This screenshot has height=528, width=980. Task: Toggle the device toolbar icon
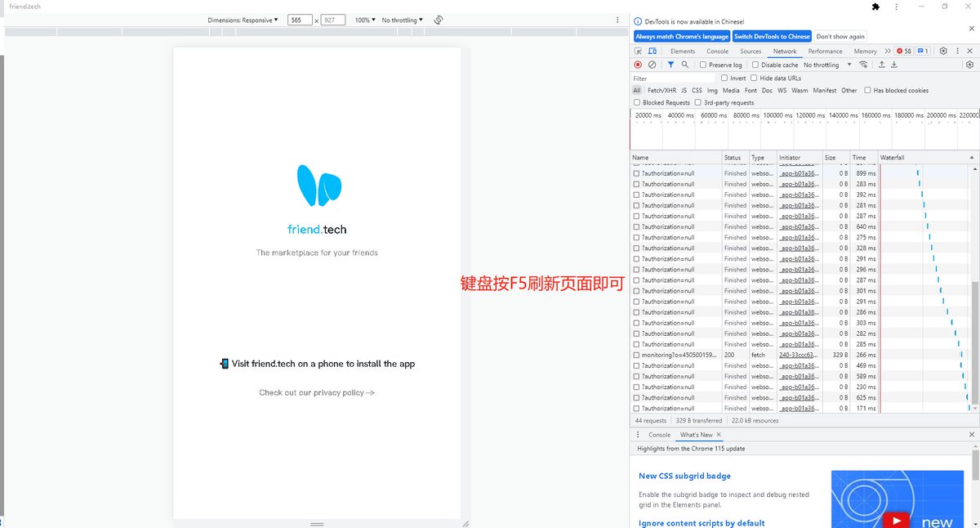point(652,51)
